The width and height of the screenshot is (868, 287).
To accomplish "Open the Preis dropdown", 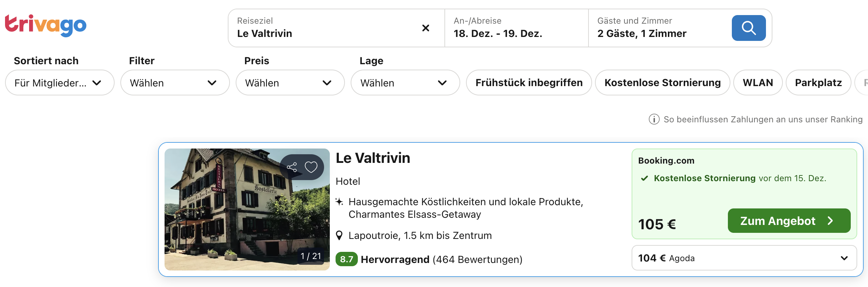I will (290, 83).
